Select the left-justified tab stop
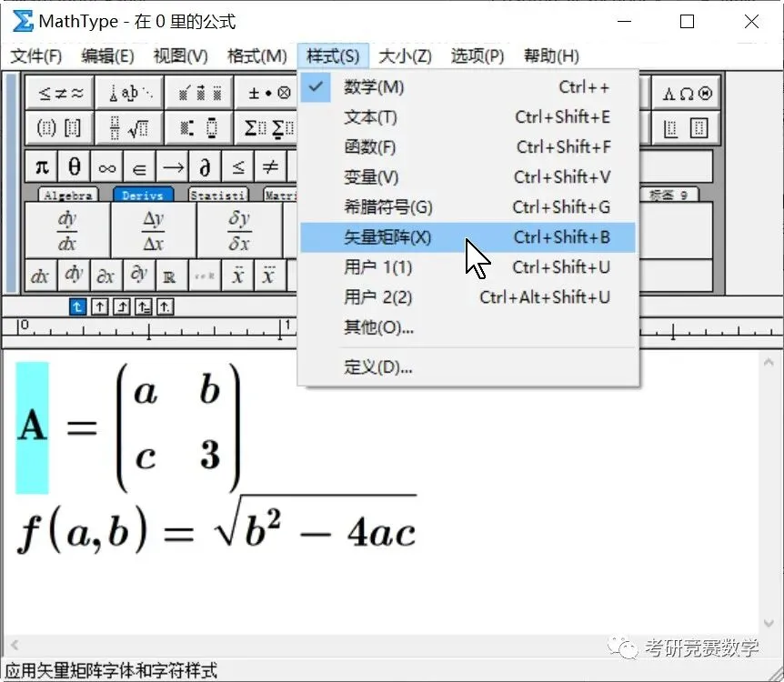The height and width of the screenshot is (682, 784). pyautogui.click(x=77, y=306)
